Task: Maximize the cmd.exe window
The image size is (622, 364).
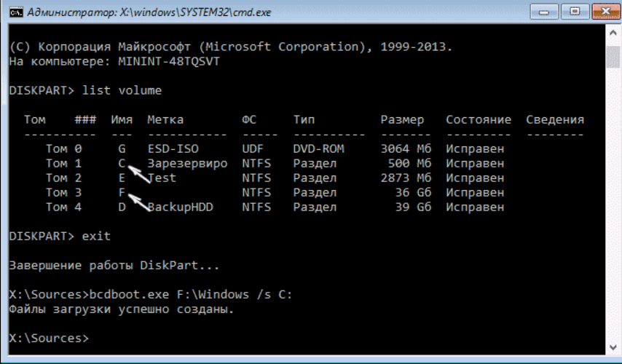Action: click(x=575, y=12)
